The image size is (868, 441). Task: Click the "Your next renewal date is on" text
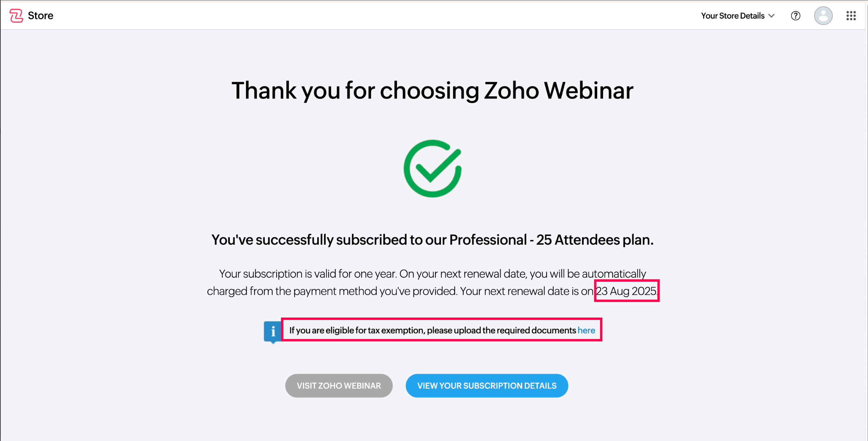[x=526, y=291]
